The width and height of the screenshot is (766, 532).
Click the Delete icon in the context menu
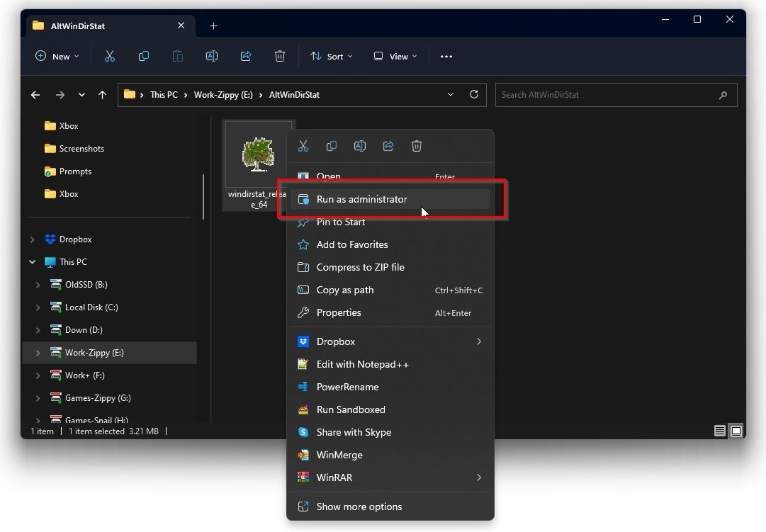(417, 146)
